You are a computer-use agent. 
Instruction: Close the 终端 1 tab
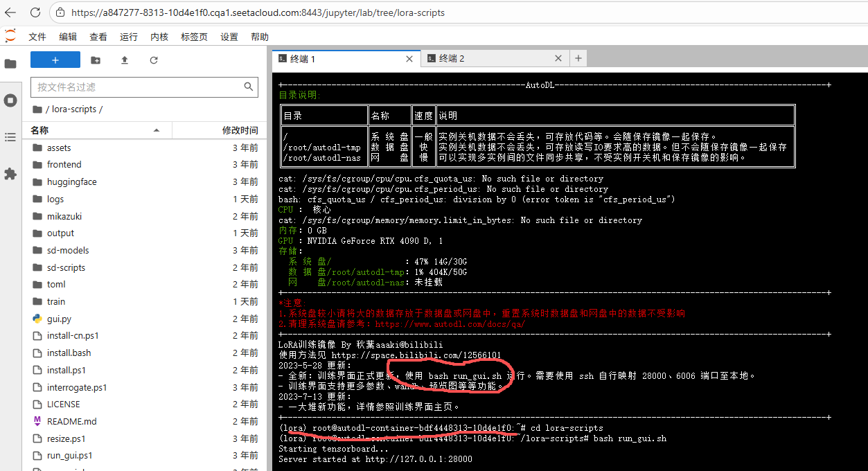point(409,59)
